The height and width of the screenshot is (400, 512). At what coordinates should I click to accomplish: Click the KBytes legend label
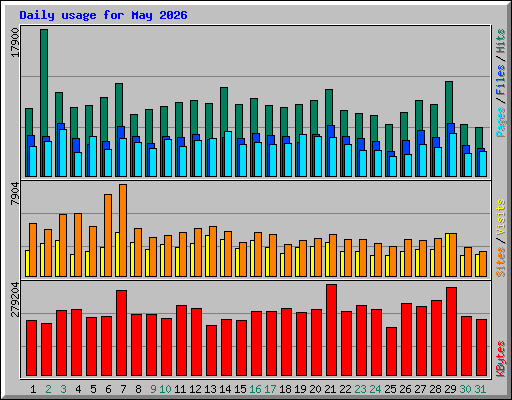tap(501, 359)
